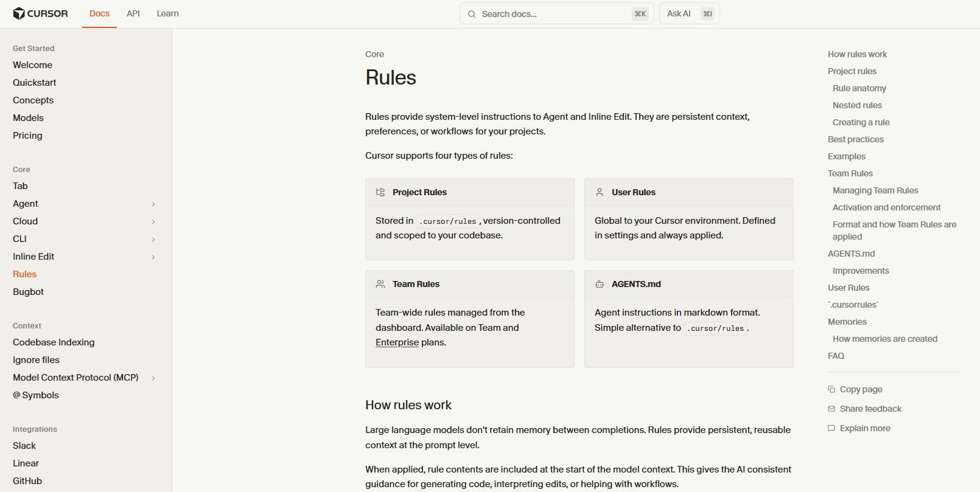The image size is (980, 492).
Task: Open Pricing in sidebar
Action: tap(27, 136)
